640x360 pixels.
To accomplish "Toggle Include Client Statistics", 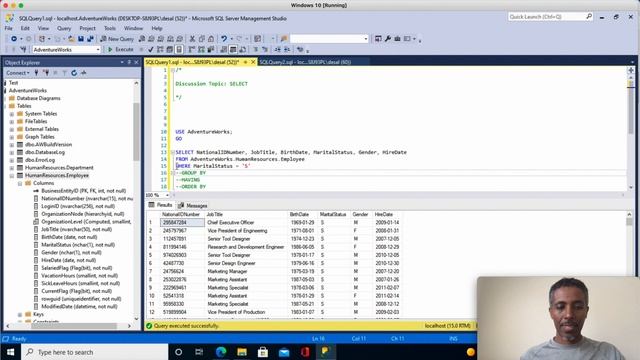I will 211,49.
